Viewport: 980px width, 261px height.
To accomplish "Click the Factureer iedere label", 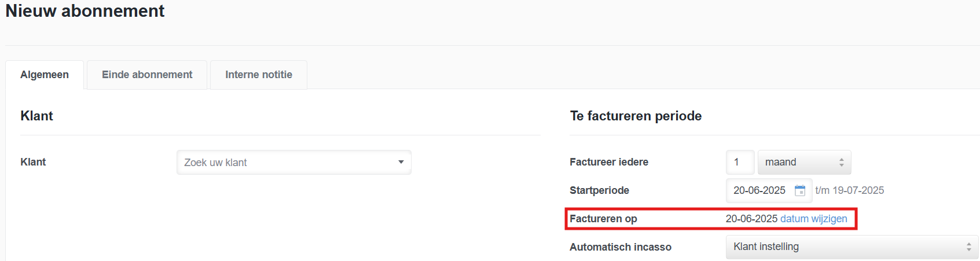I will pos(608,162).
